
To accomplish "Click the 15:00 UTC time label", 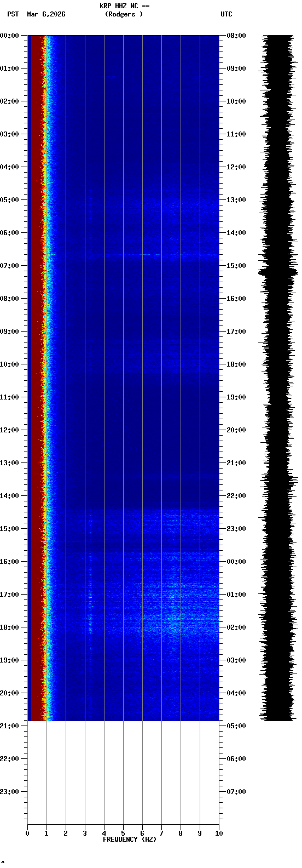I will point(236,266).
